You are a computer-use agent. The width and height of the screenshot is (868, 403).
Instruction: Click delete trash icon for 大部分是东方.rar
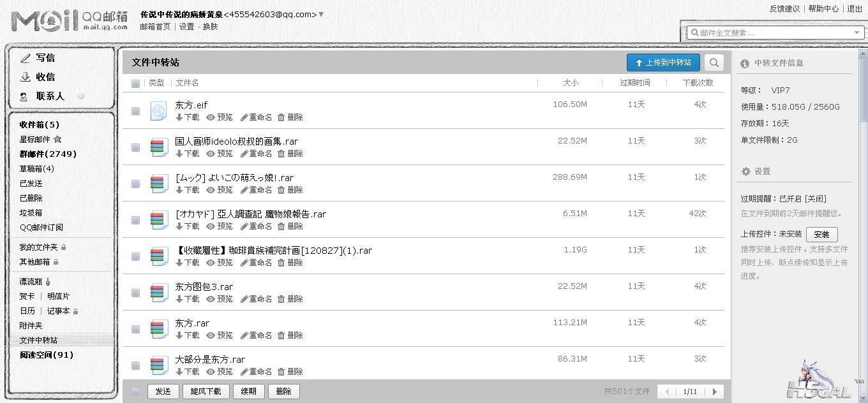(x=281, y=372)
